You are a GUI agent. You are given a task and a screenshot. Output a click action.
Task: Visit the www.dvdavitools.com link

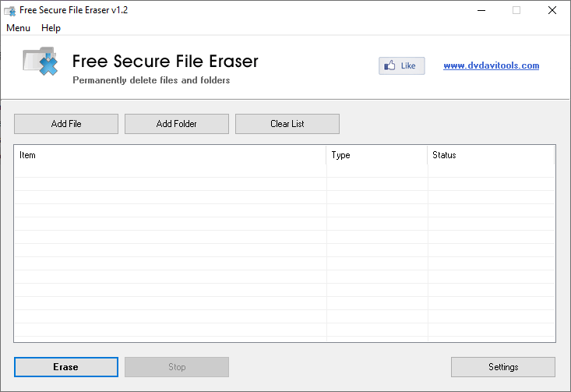coord(491,65)
